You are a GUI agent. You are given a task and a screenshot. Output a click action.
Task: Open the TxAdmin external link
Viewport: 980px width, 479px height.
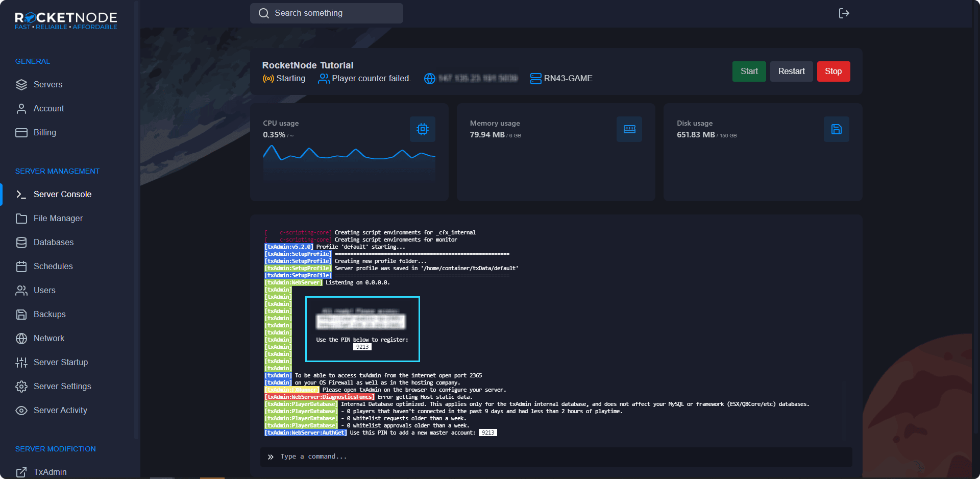click(50, 472)
